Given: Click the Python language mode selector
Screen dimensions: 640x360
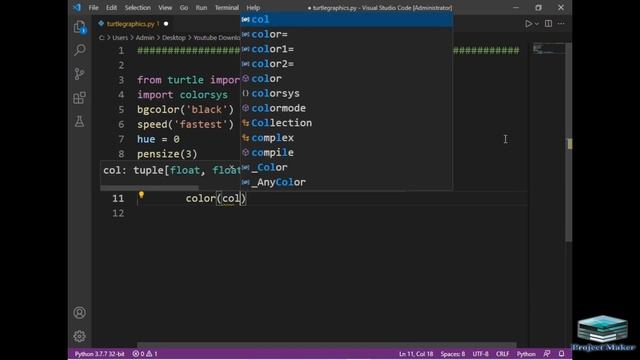Looking at the screenshot, I should (526, 354).
